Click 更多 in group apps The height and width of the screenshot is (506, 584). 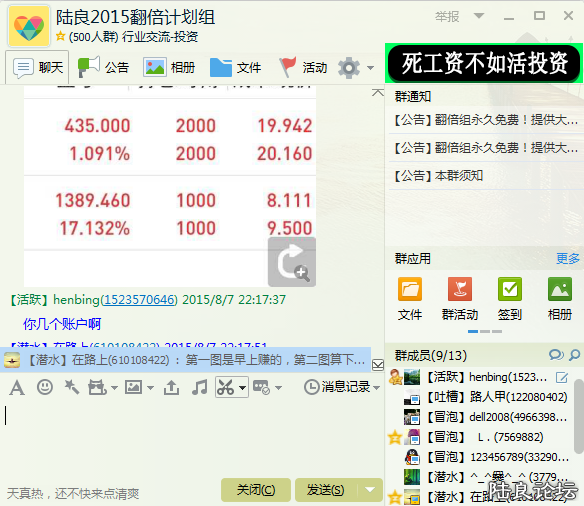coord(568,258)
